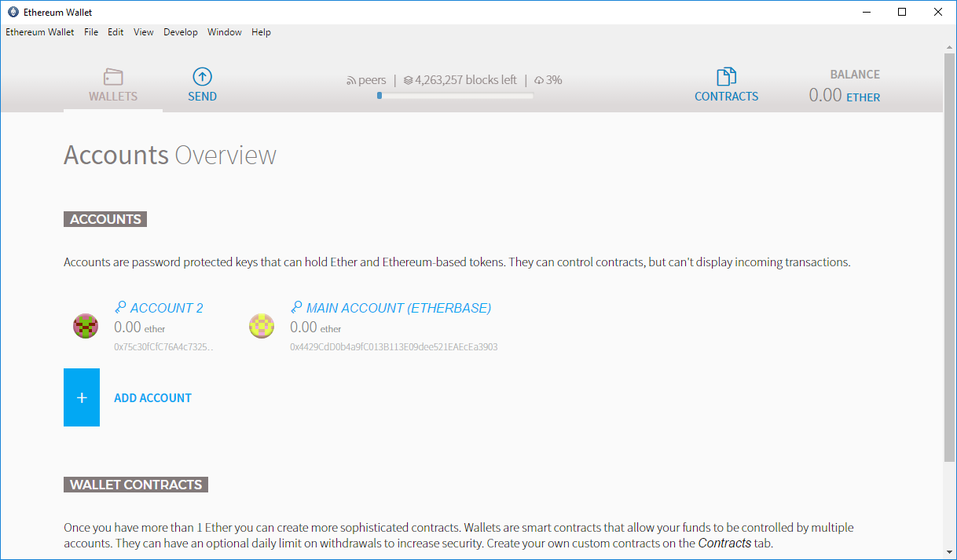Close the Ethereum Wallet window
Viewport: 957px width, 560px height.
938,12
